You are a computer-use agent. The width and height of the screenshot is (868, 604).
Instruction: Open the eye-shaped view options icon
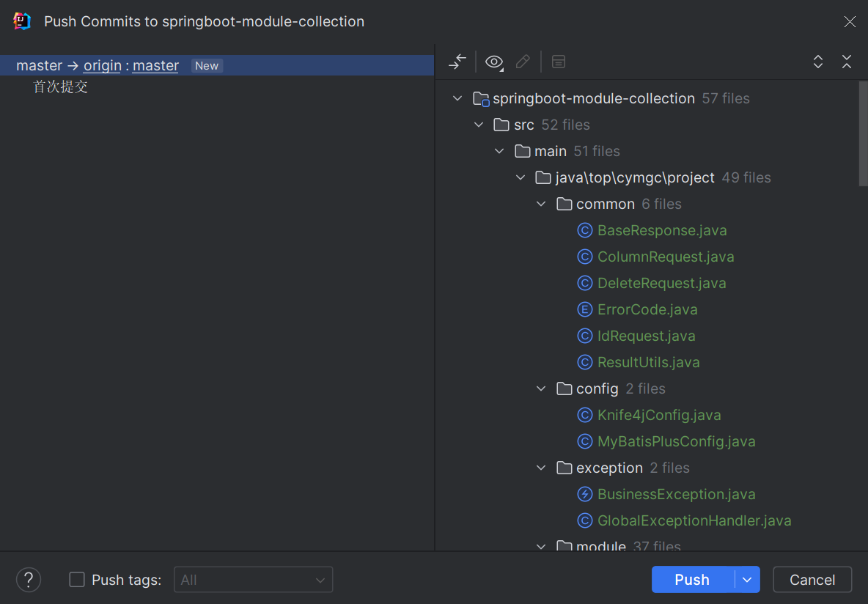tap(494, 62)
